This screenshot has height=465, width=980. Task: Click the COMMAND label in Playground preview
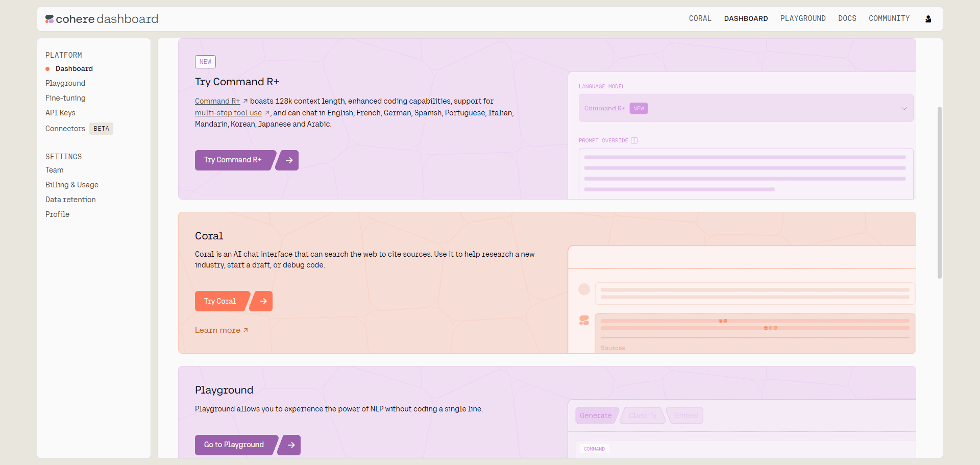point(594,449)
